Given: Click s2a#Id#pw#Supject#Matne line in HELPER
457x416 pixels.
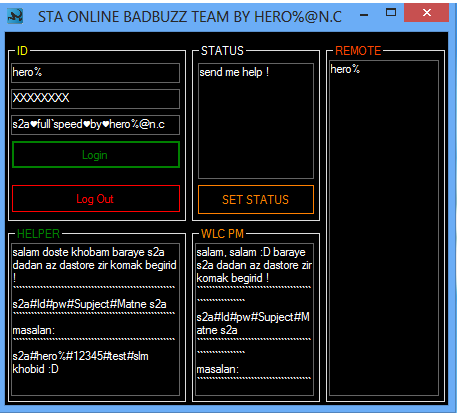Looking at the screenshot, I should [89, 304].
